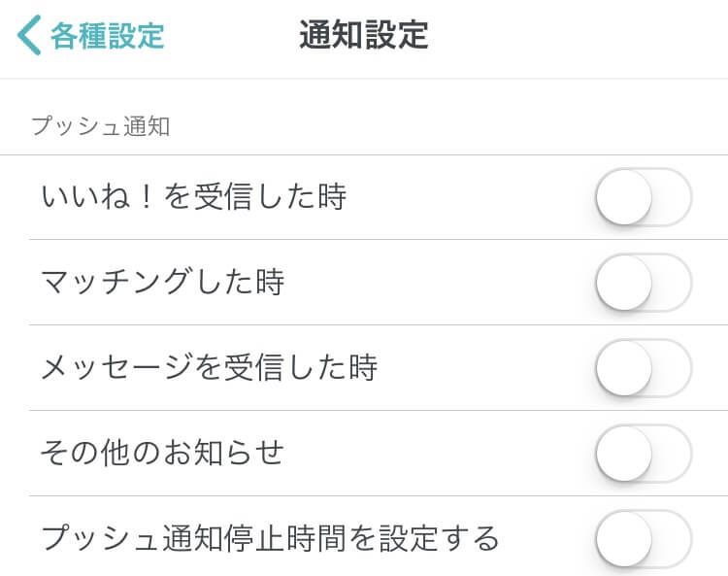The height and width of the screenshot is (576, 728).
Task: Click the round handle of メッセージ switch
Action: pyautogui.click(x=623, y=368)
